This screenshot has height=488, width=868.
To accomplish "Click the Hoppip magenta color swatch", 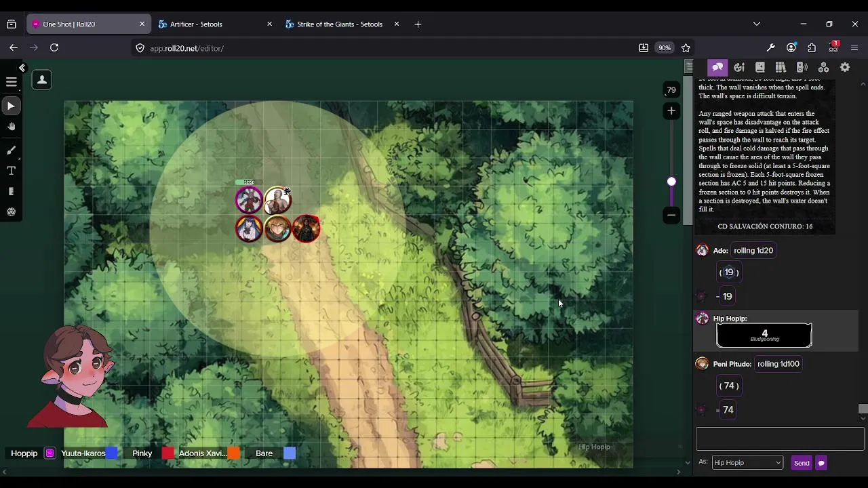I will pyautogui.click(x=50, y=453).
